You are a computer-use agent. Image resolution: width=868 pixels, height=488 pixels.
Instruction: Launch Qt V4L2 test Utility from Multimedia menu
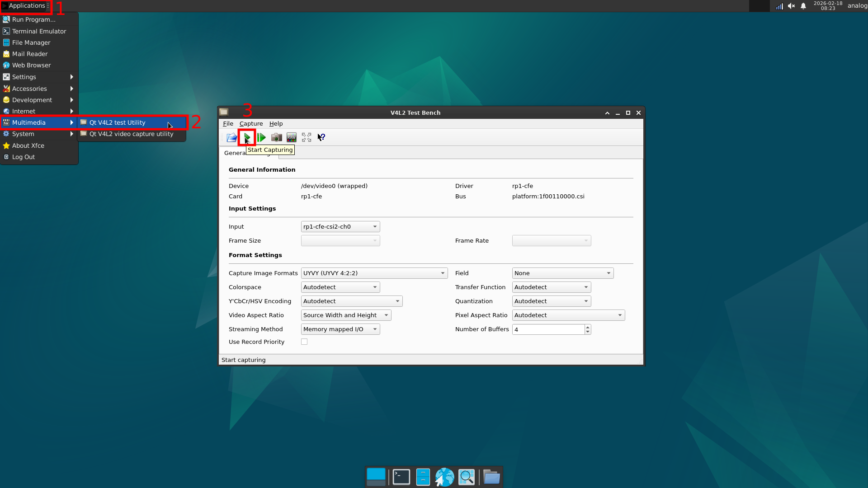[117, 122]
